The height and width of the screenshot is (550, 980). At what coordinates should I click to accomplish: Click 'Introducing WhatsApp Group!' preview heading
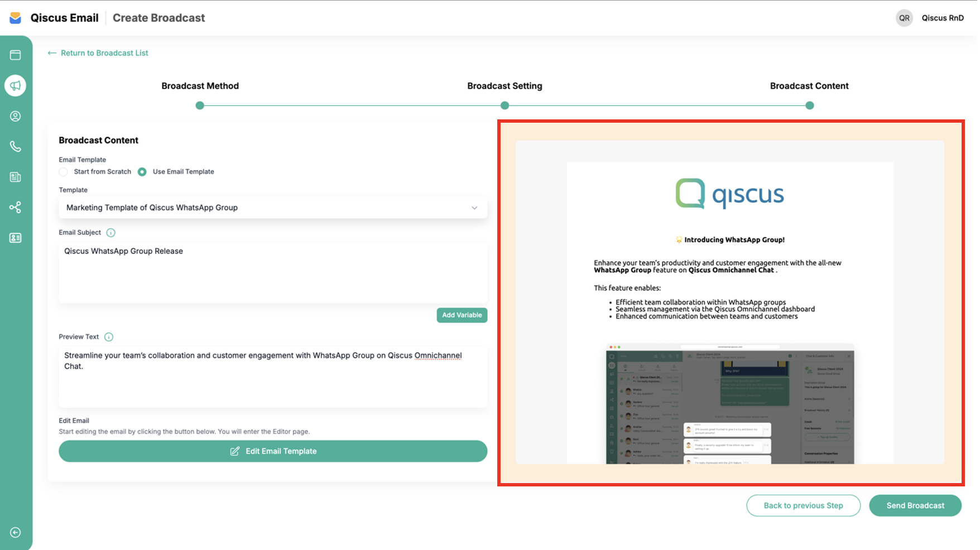[734, 240]
